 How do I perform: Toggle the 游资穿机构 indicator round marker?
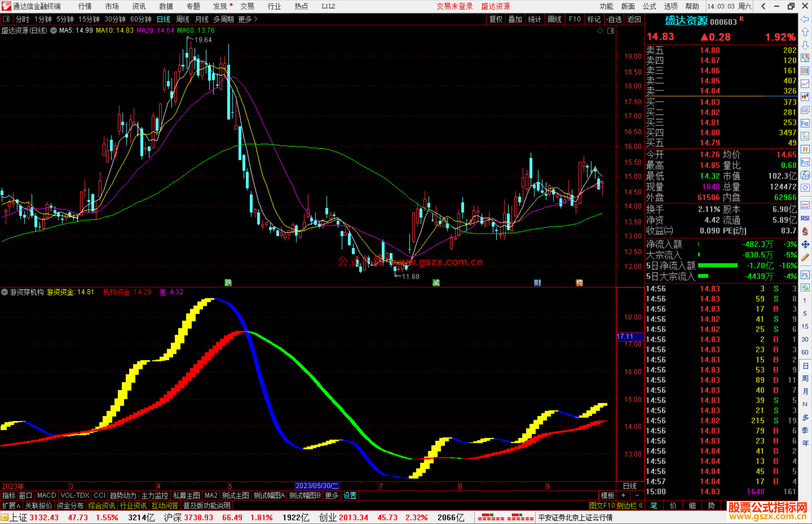click(x=5, y=292)
